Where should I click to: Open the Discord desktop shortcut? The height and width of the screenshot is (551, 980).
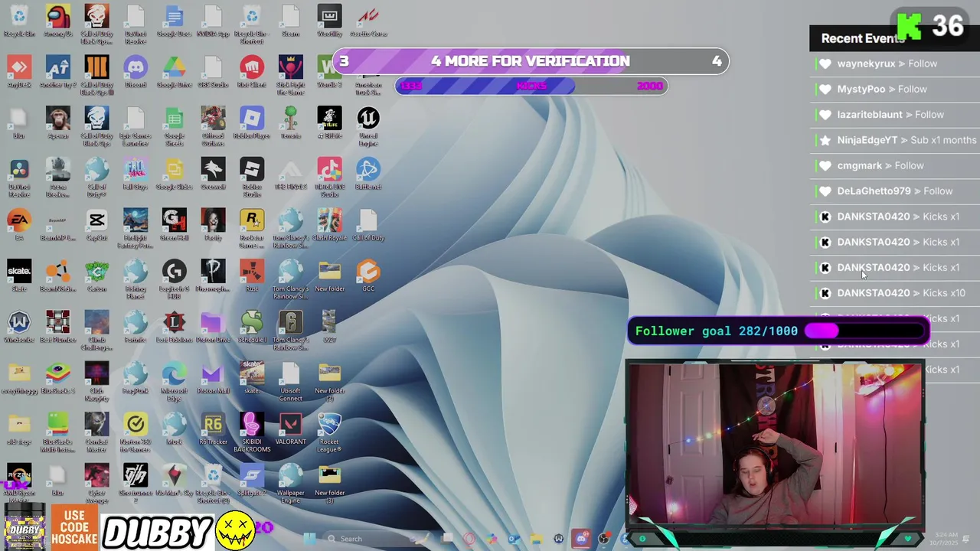(x=136, y=72)
